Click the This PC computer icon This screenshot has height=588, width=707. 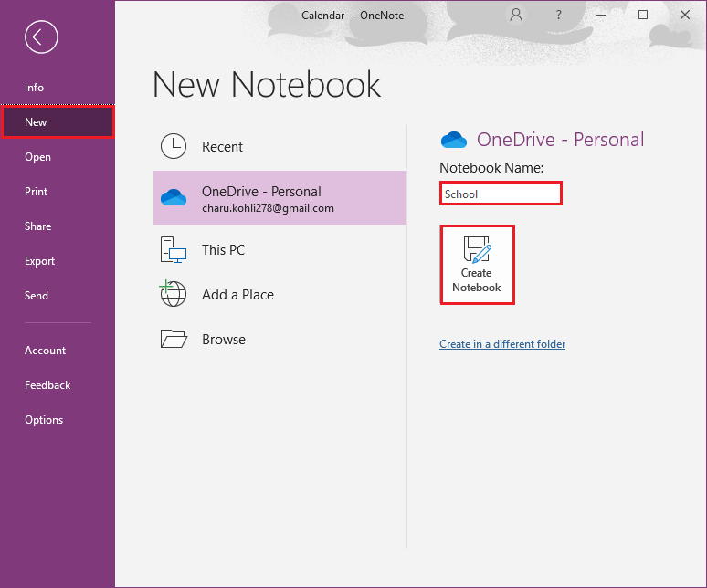click(x=174, y=249)
